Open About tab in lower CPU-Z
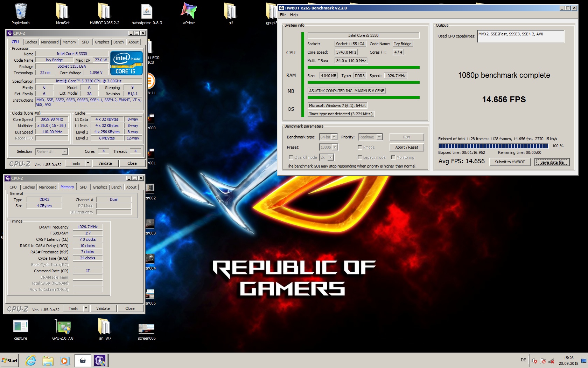 (132, 187)
